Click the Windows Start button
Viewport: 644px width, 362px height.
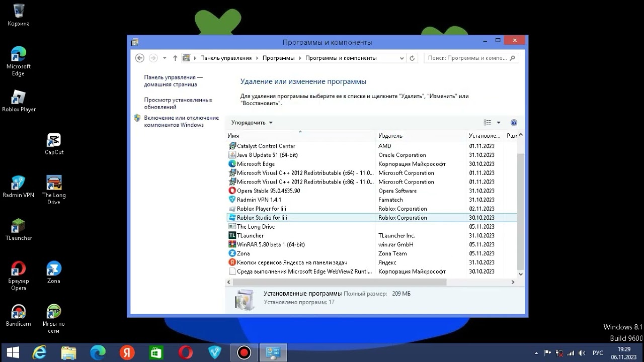point(13,352)
